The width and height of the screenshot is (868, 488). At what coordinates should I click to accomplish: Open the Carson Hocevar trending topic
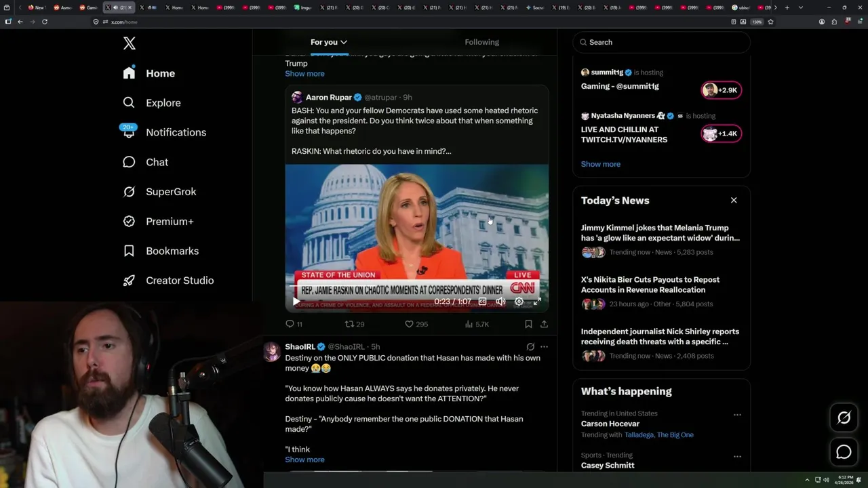coord(610,424)
